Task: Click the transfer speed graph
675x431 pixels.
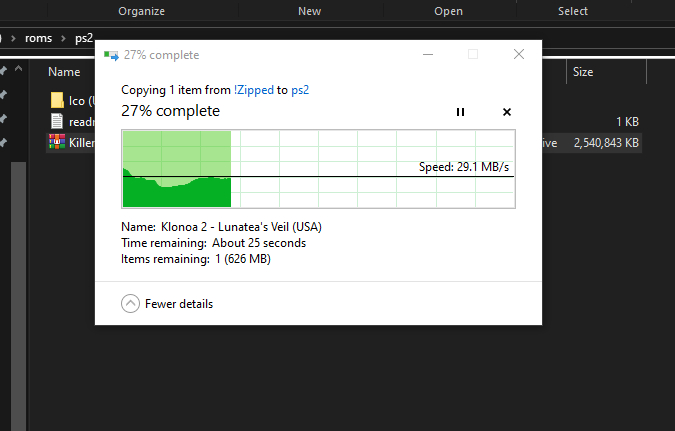Action: tap(318, 169)
